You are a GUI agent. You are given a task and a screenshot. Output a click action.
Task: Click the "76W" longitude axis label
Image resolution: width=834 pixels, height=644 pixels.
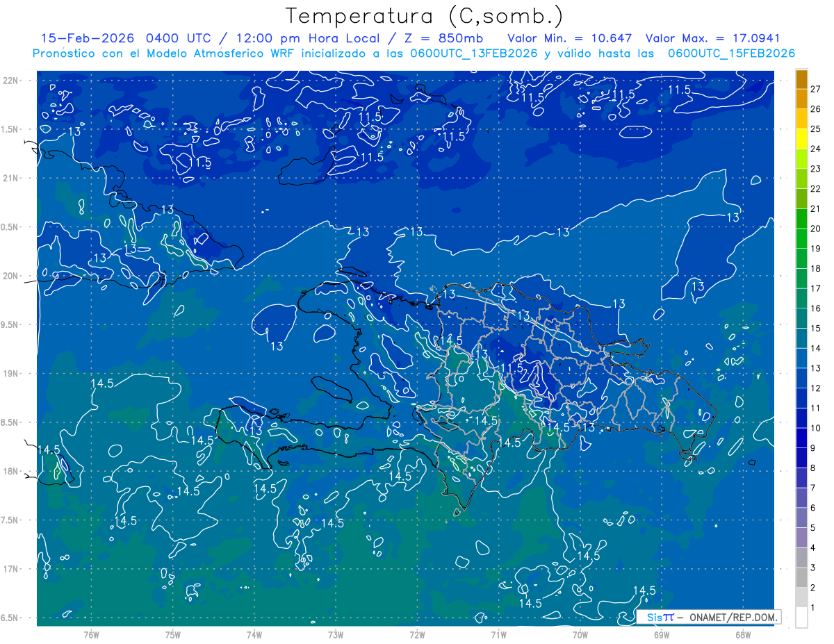pyautogui.click(x=91, y=634)
